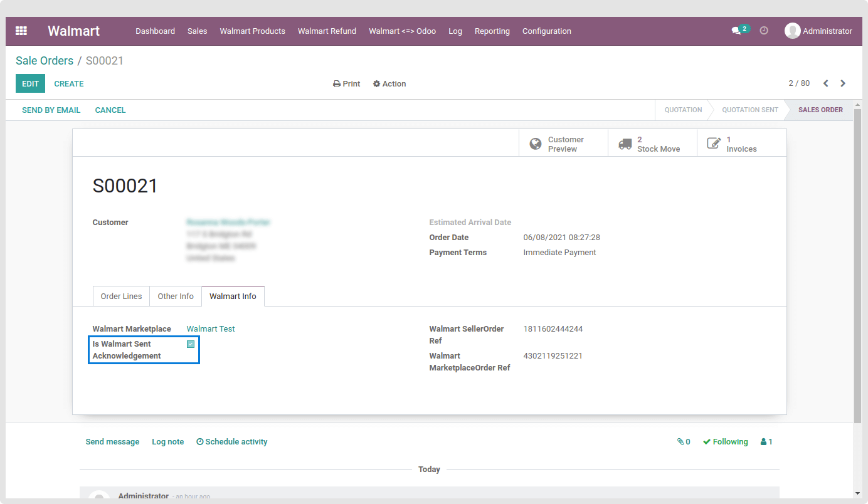Image resolution: width=868 pixels, height=504 pixels.
Task: Open the apps grid menu icon
Action: tap(21, 31)
